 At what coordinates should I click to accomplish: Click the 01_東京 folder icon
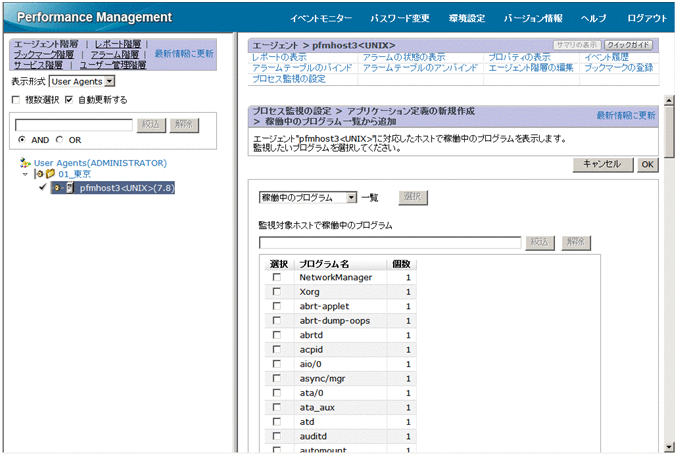click(x=47, y=175)
